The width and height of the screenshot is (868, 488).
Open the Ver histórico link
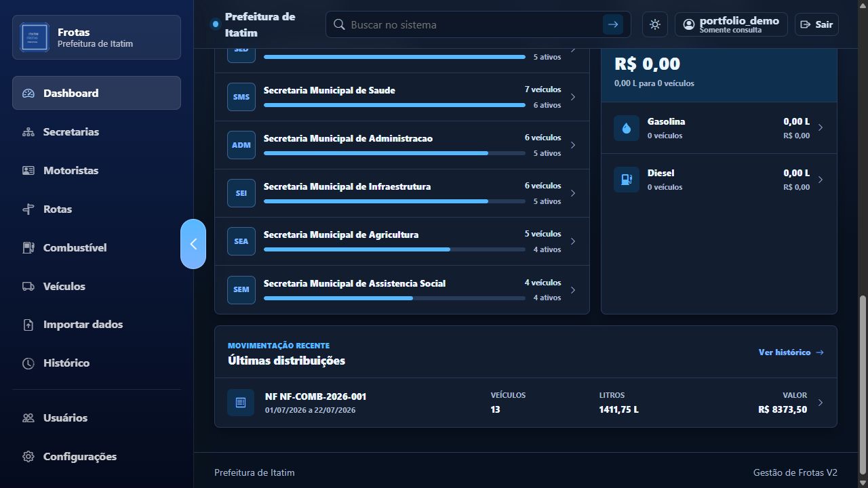tap(791, 352)
